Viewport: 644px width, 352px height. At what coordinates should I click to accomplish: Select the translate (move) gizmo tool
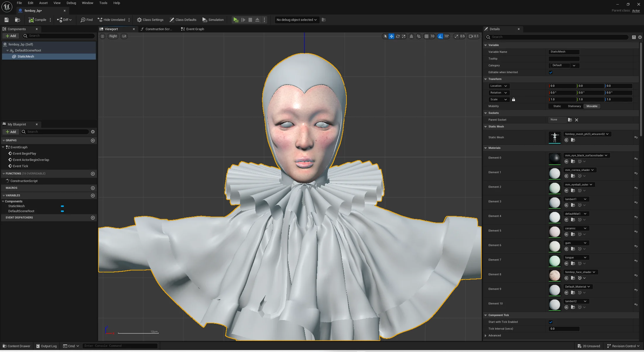pyautogui.click(x=391, y=36)
